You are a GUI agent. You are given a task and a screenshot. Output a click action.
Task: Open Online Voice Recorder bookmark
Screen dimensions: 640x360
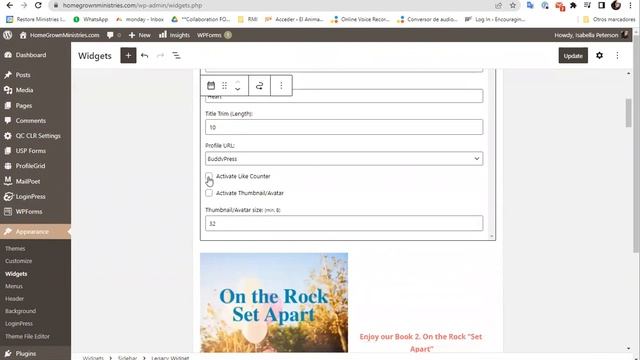(360, 19)
